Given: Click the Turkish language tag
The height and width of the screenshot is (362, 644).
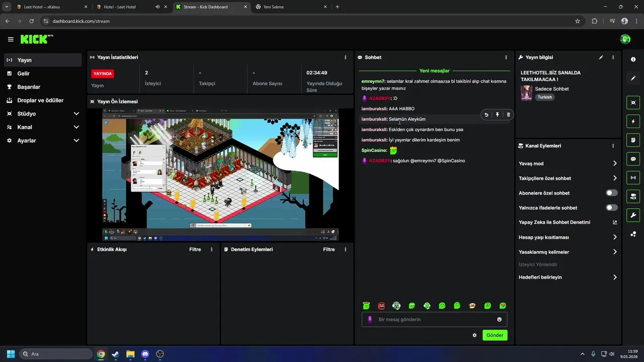Looking at the screenshot, I should (x=545, y=97).
